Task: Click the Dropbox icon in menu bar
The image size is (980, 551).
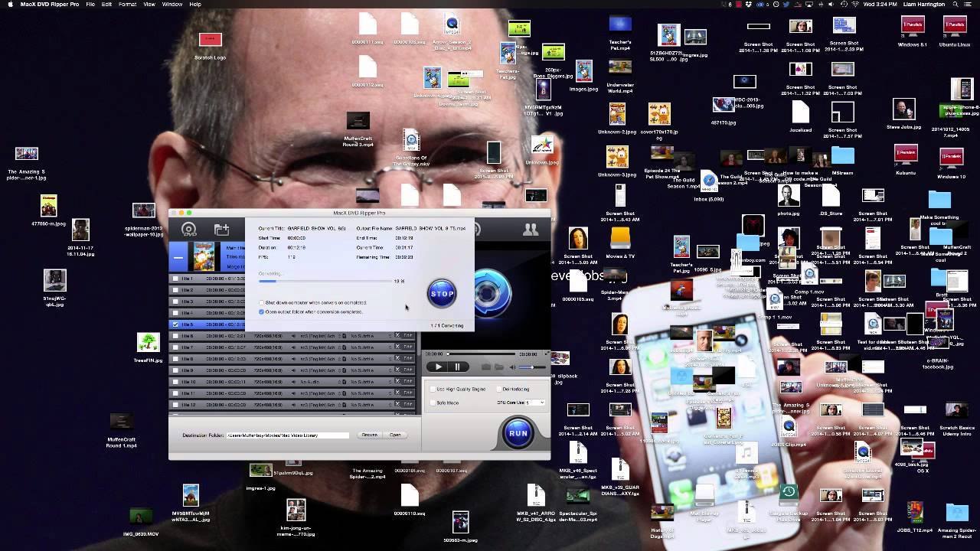Action: (x=749, y=5)
